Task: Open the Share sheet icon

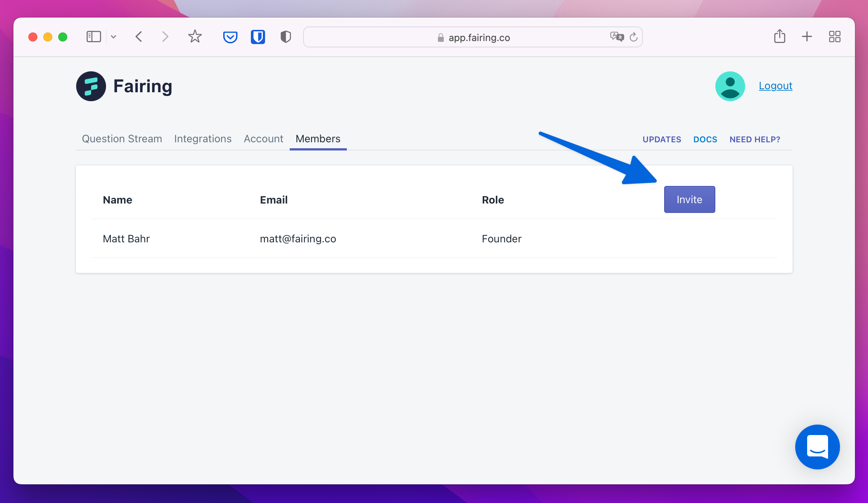Action: (780, 37)
